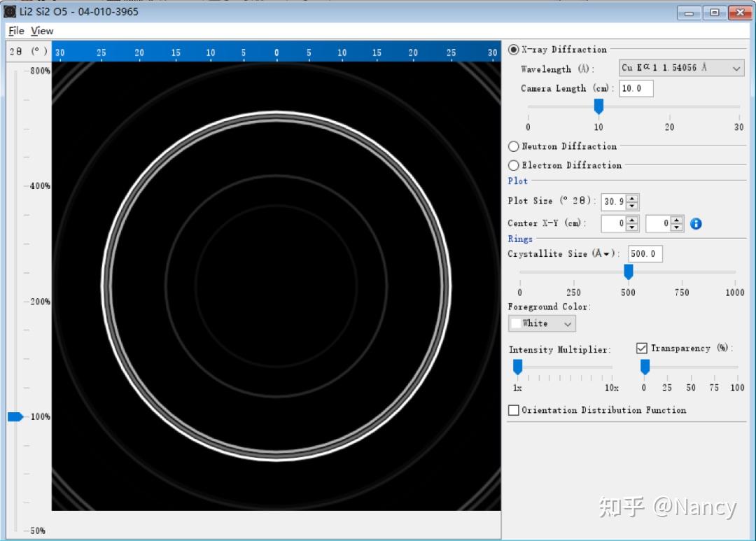Increase Center X value with up arrow

(x=632, y=220)
